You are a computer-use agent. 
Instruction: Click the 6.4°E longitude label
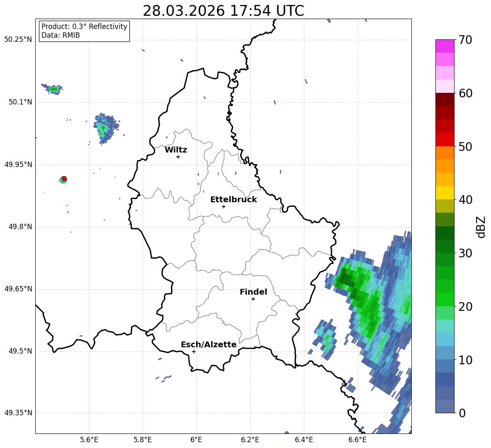pyautogui.click(x=304, y=440)
